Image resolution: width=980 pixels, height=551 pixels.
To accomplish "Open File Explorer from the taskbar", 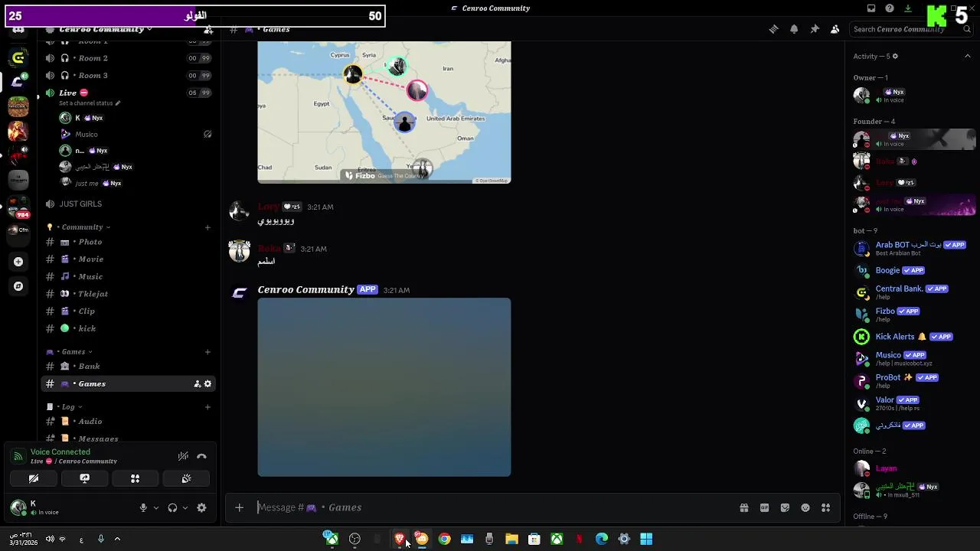I will coord(511,540).
